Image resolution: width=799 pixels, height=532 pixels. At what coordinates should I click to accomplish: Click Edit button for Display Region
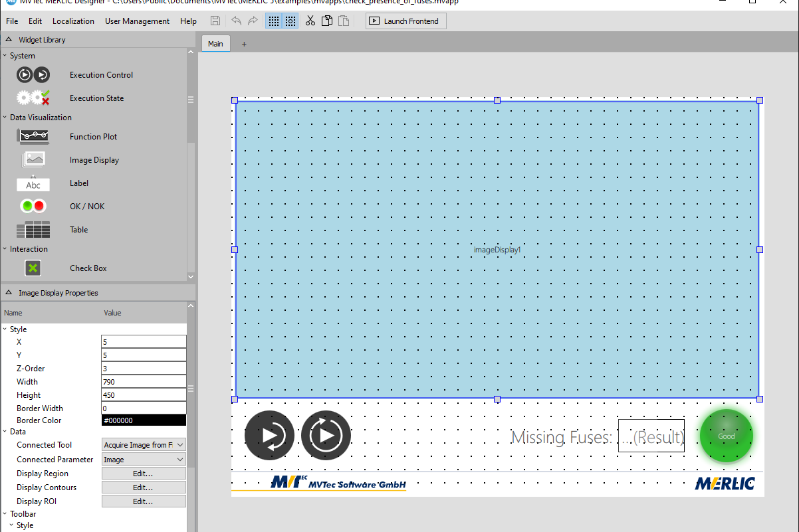pos(143,474)
